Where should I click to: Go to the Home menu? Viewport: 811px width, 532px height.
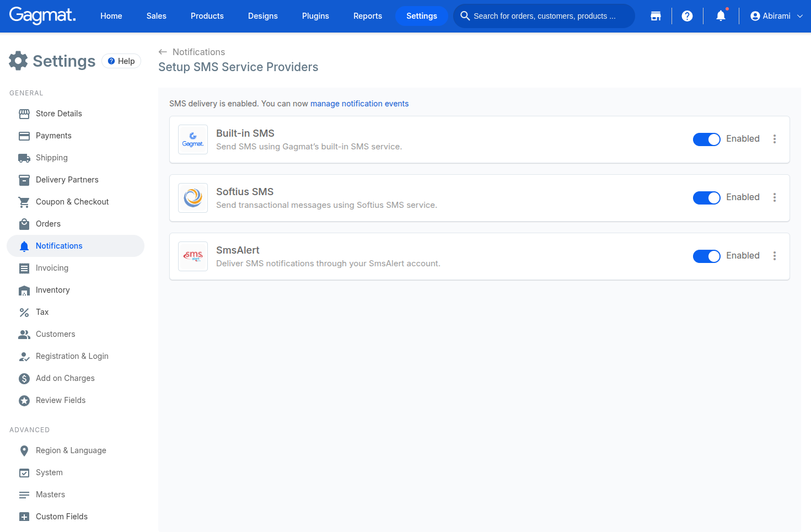(111, 16)
